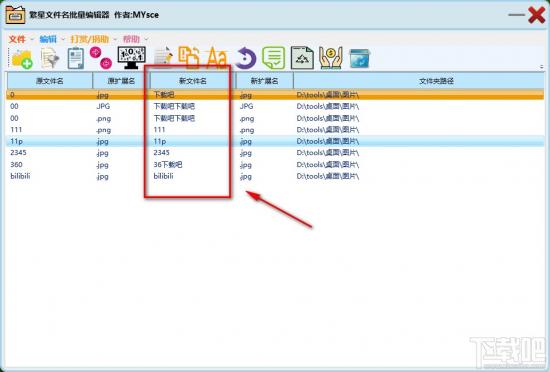Click the clipboard paste icon
Screen dimensions: 550x372
(75, 58)
